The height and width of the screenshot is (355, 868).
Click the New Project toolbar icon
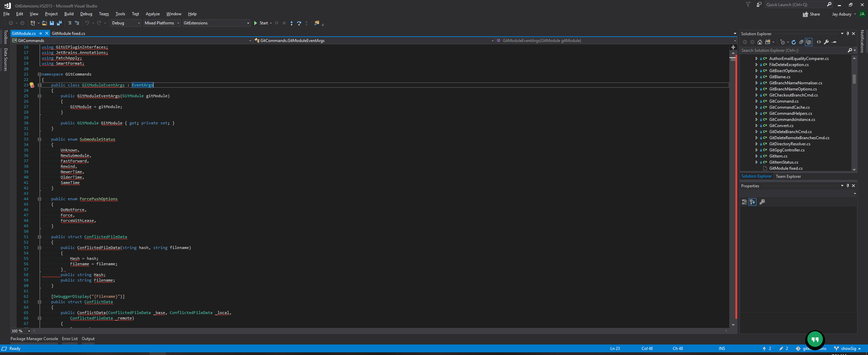33,23
